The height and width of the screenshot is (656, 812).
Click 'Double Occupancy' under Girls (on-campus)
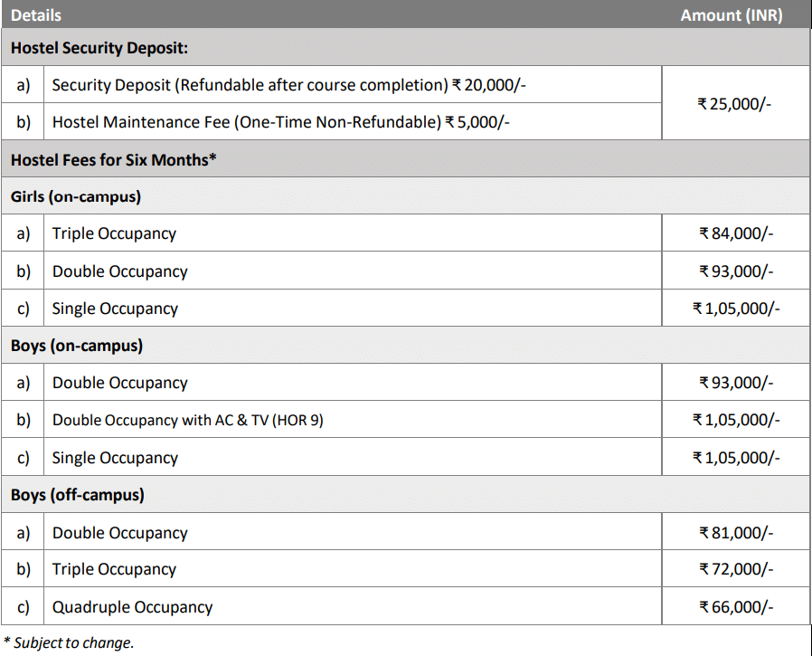(x=119, y=271)
